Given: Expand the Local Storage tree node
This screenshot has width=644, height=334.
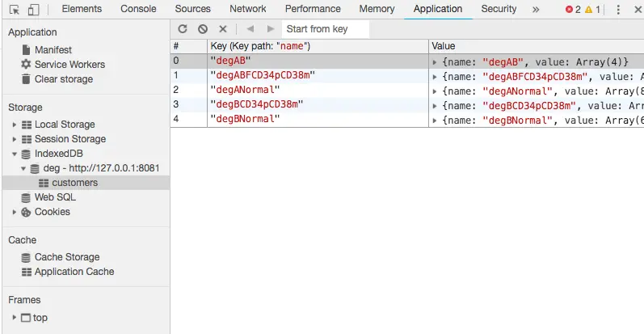Looking at the screenshot, I should tap(15, 125).
